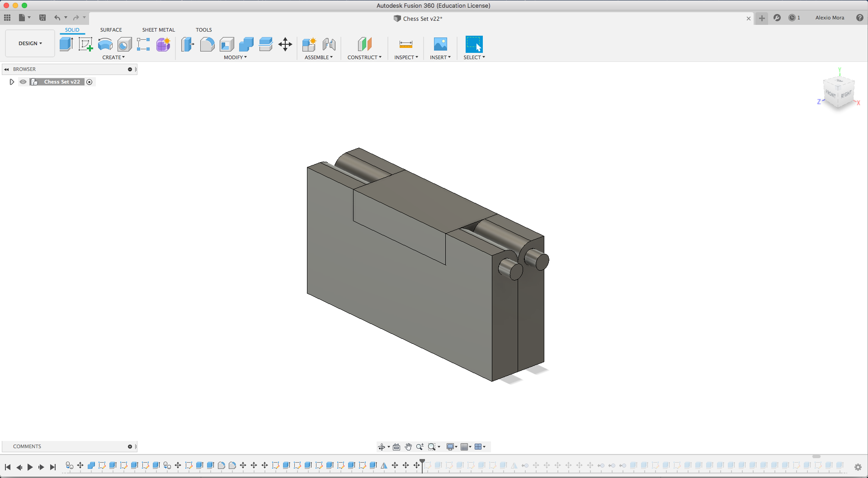Select the Measure tool icon
868x478 pixels.
point(406,44)
